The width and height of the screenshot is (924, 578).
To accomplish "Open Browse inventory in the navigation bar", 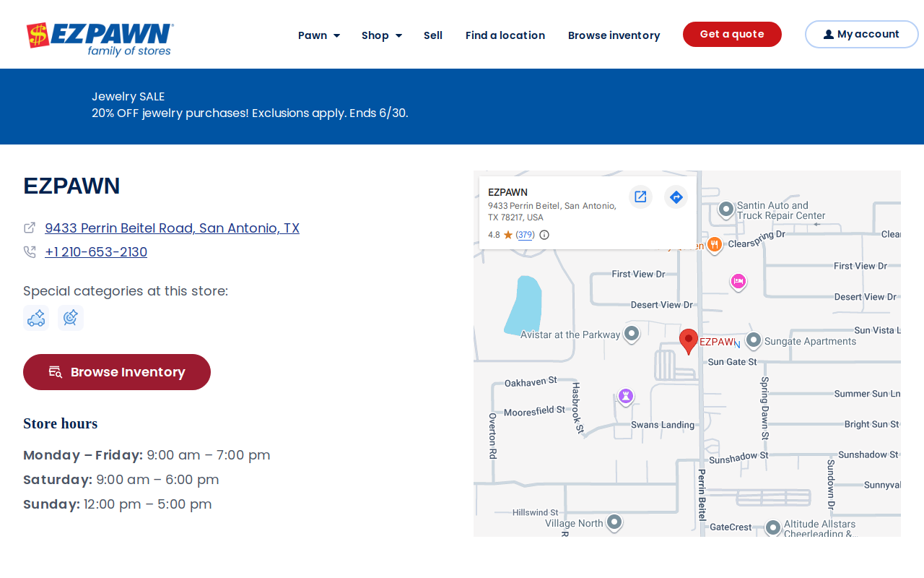I will point(614,35).
